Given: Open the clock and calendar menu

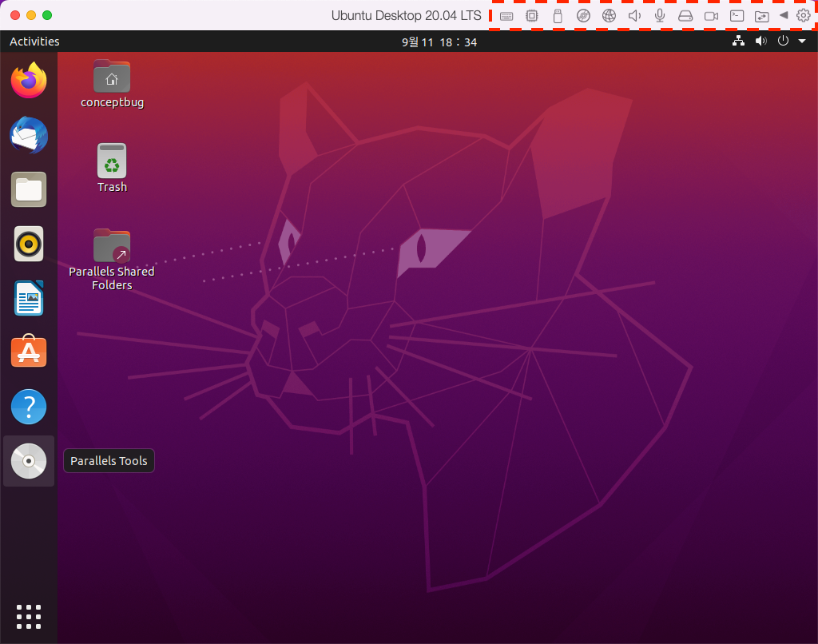Looking at the screenshot, I should 439,42.
